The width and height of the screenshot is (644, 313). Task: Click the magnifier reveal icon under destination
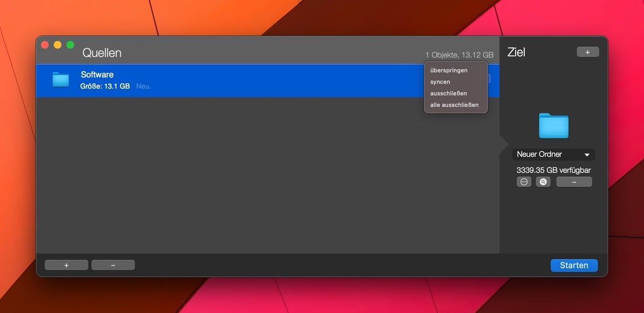click(543, 182)
